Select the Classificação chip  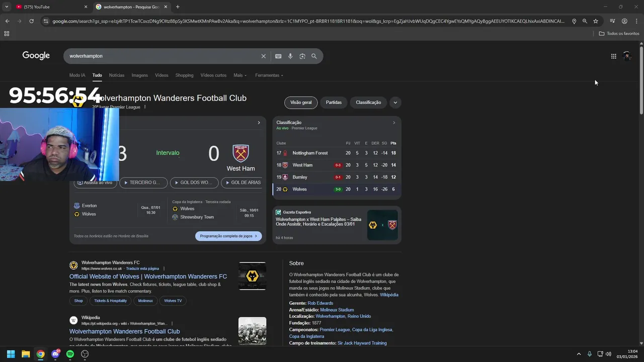[368, 103]
